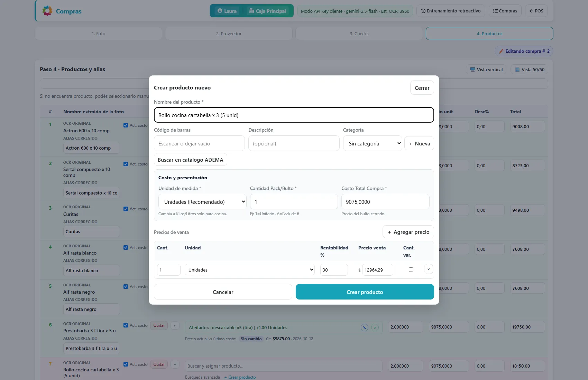Click Quitar in the Prestobarba row
The image size is (588, 380).
(159, 325)
